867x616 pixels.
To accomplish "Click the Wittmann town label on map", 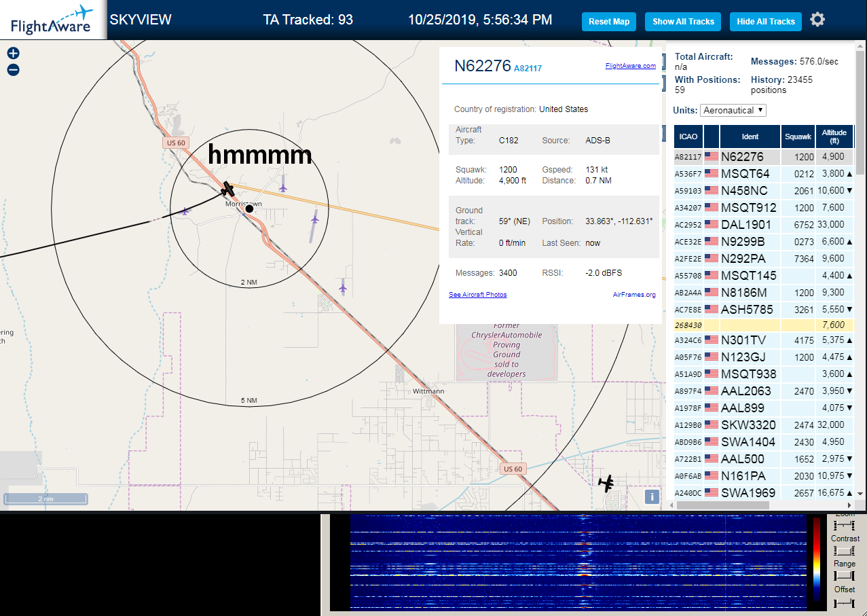I will point(428,391).
